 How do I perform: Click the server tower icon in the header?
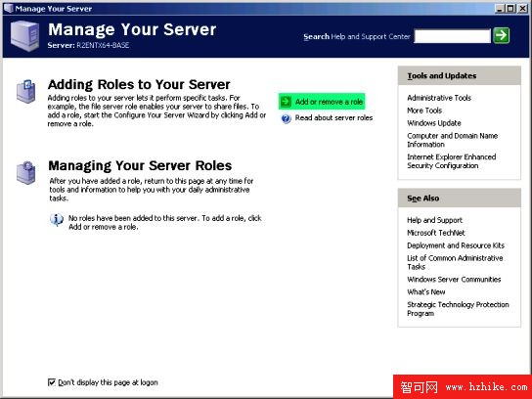tap(24, 36)
